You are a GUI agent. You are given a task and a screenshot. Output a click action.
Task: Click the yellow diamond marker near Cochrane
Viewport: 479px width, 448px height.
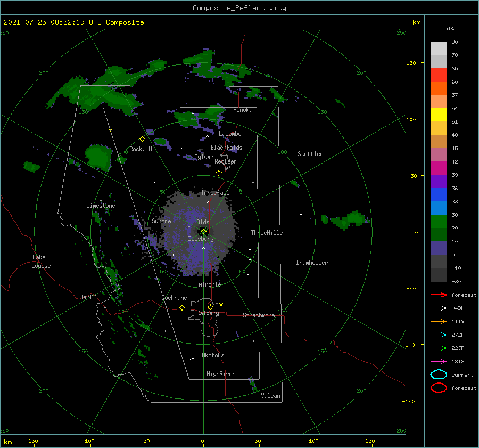click(x=182, y=307)
